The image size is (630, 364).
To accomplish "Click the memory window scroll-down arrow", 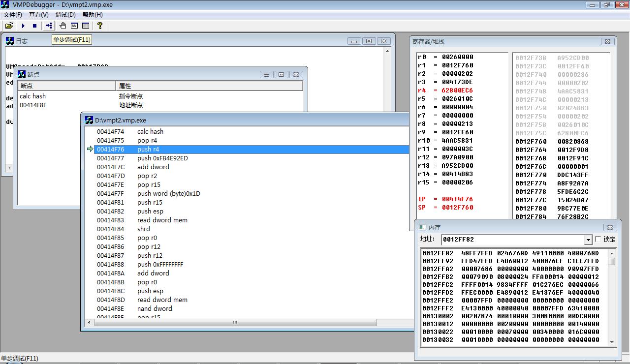I will pos(612,342).
